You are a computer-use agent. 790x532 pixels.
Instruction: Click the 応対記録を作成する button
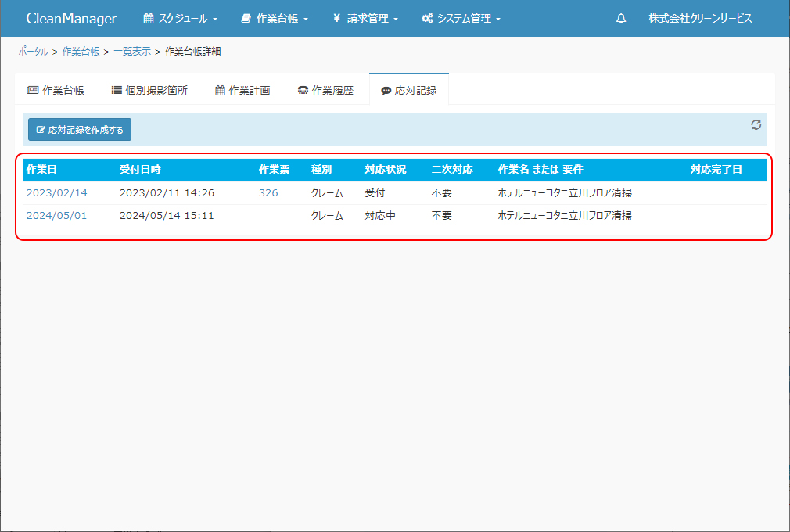tap(80, 130)
